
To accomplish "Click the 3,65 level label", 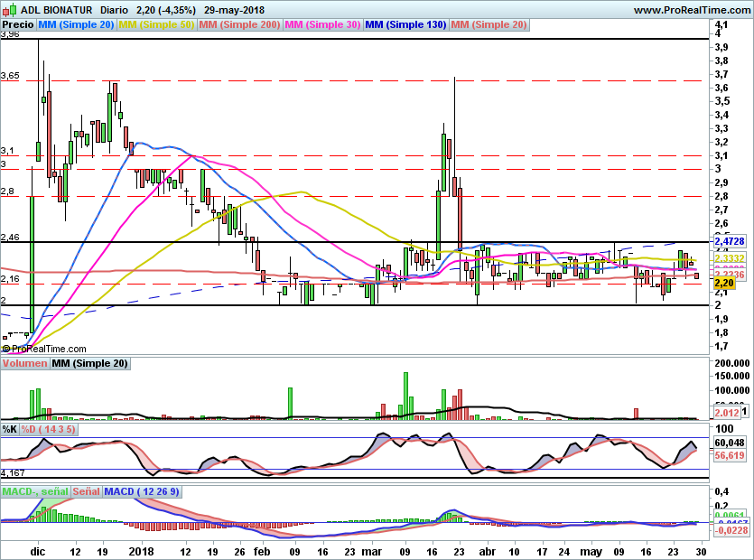I will [x=10, y=76].
